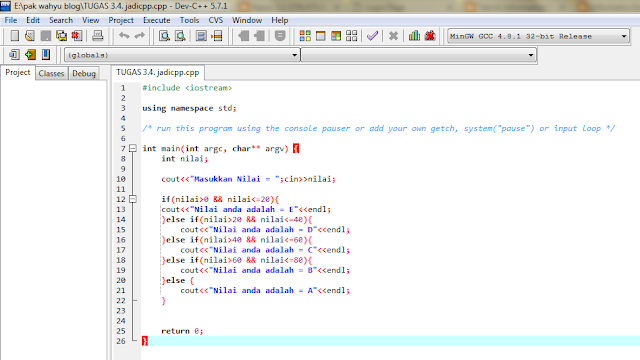Click the Rebuild All icon
Image resolution: width=640 pixels, height=360 pixels.
pyautogui.click(x=351, y=36)
